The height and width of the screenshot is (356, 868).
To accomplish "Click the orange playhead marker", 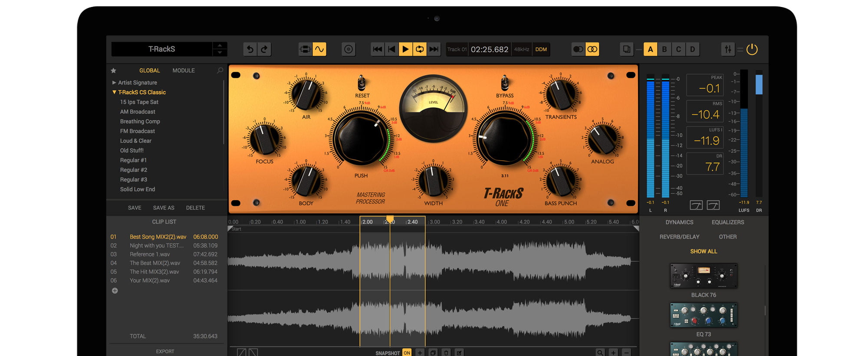I will coord(390,219).
